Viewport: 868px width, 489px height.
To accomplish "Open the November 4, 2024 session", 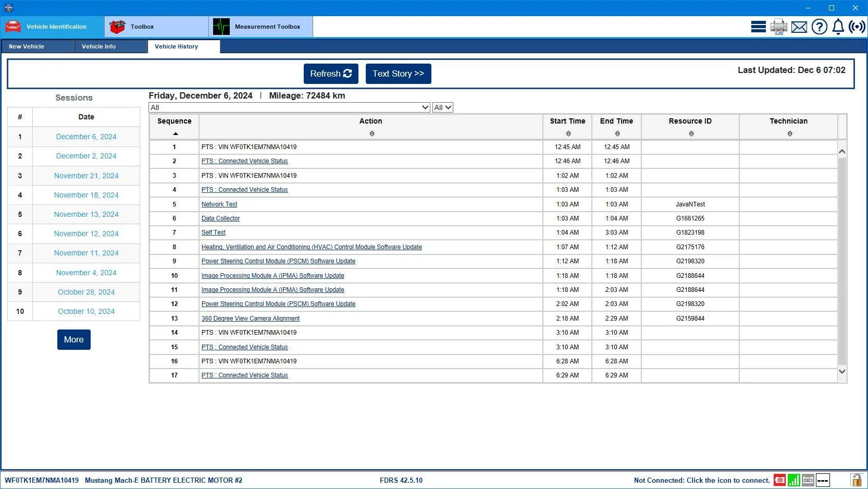I will (x=86, y=273).
